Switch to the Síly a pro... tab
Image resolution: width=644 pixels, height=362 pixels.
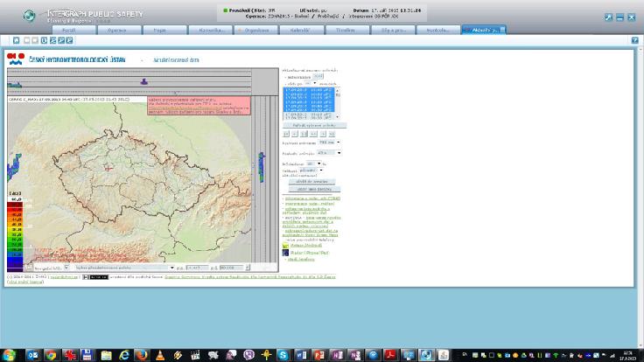click(x=393, y=30)
